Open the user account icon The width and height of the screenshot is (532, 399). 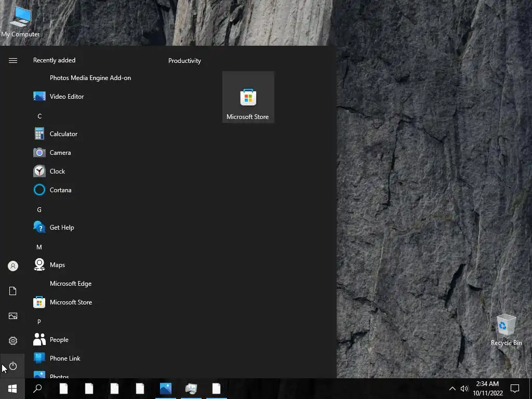click(13, 266)
